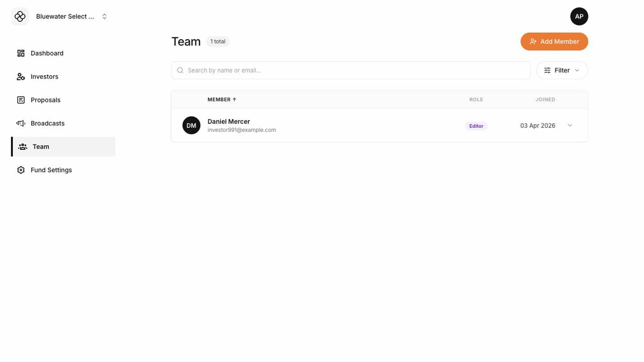644x362 pixels.
Task: Click the Proposals document icon
Action: (21, 100)
